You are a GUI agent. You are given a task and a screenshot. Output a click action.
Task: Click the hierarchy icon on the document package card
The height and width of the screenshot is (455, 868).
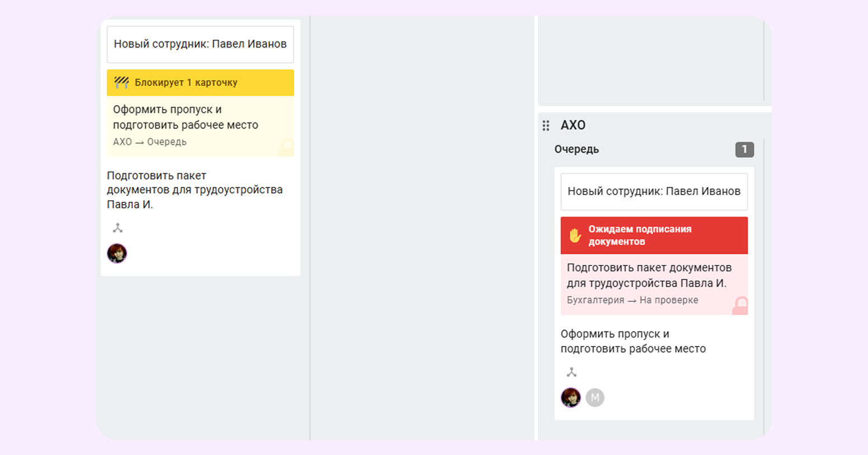[117, 228]
